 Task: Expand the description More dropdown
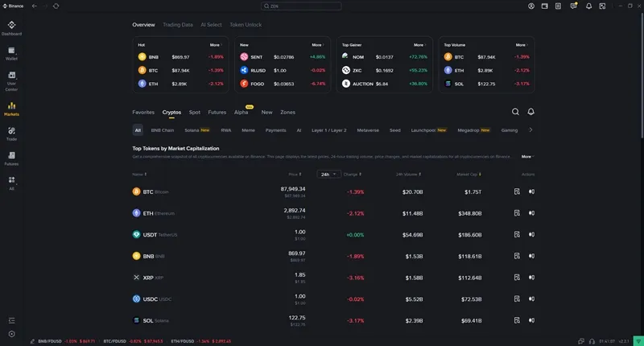click(x=526, y=157)
